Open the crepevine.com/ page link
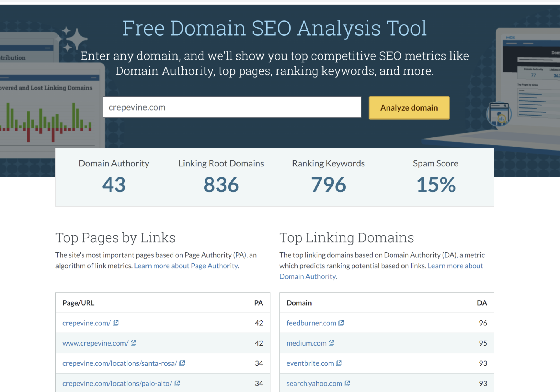This screenshot has width=560, height=392. tap(86, 323)
